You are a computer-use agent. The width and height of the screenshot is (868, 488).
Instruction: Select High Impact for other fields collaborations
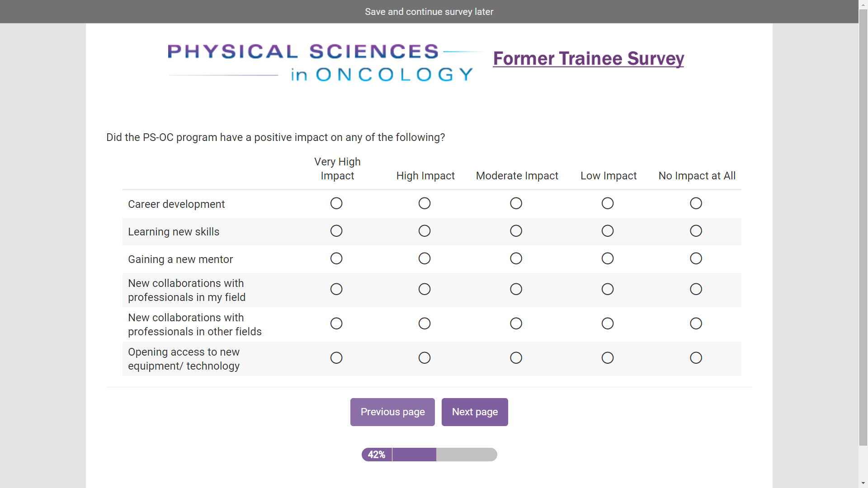pyautogui.click(x=425, y=324)
